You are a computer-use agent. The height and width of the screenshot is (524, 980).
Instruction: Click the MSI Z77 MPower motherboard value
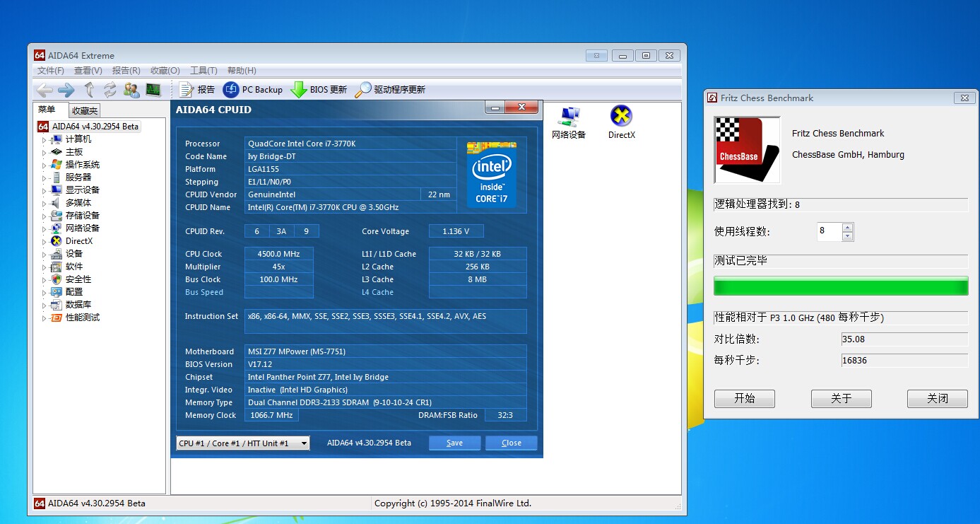[x=386, y=351]
